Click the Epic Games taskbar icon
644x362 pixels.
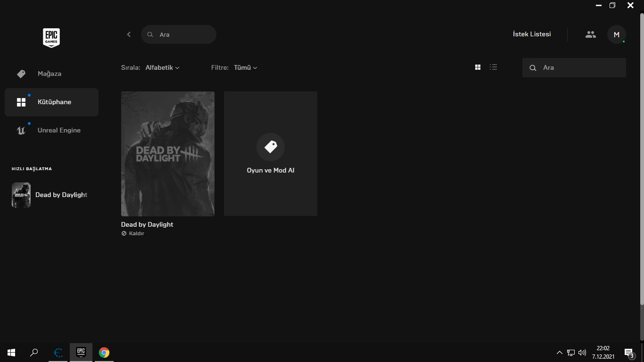click(81, 352)
